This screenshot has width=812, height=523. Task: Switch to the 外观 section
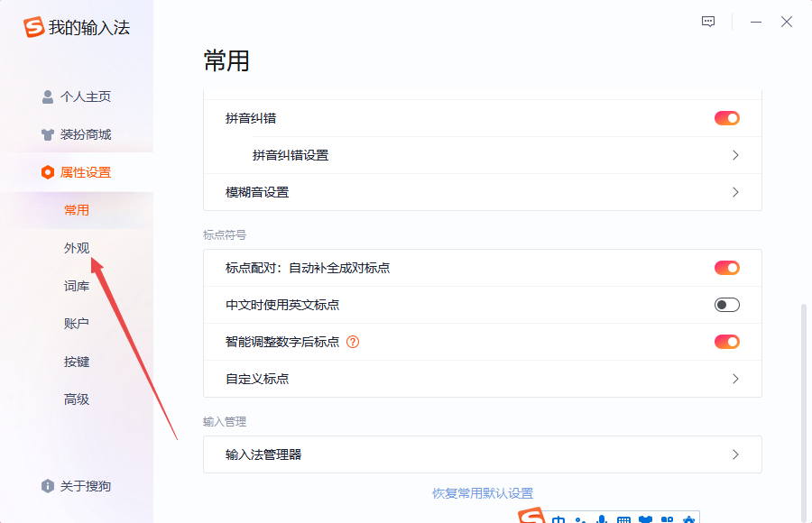(x=75, y=247)
